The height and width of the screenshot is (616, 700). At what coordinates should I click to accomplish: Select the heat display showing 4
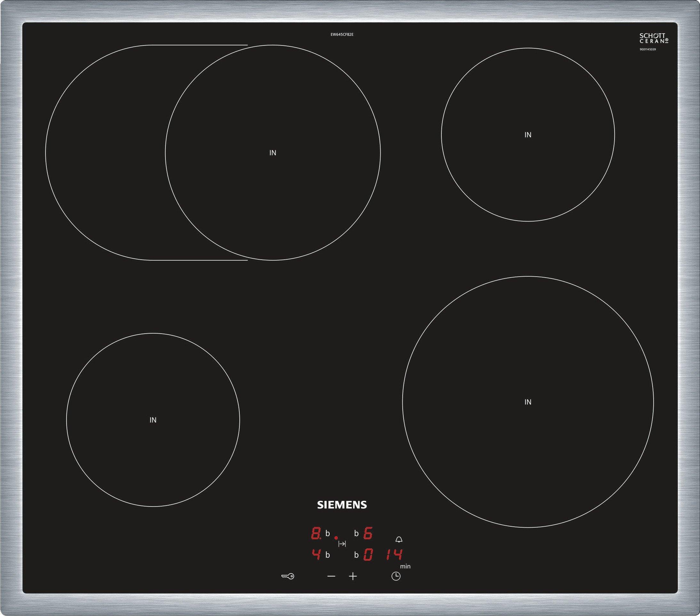click(x=316, y=554)
